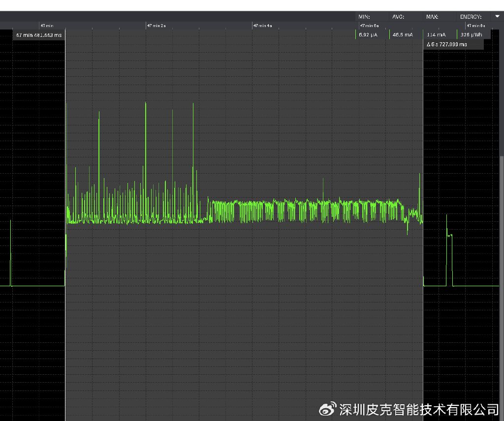Click the '47 min 6s' time axis tick
504x421 pixels.
369,26
